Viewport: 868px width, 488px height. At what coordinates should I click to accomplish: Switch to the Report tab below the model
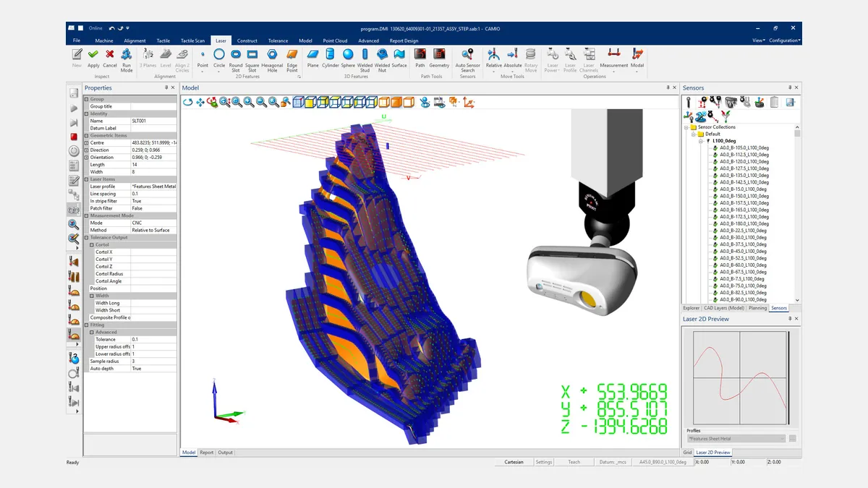pyautogui.click(x=207, y=453)
